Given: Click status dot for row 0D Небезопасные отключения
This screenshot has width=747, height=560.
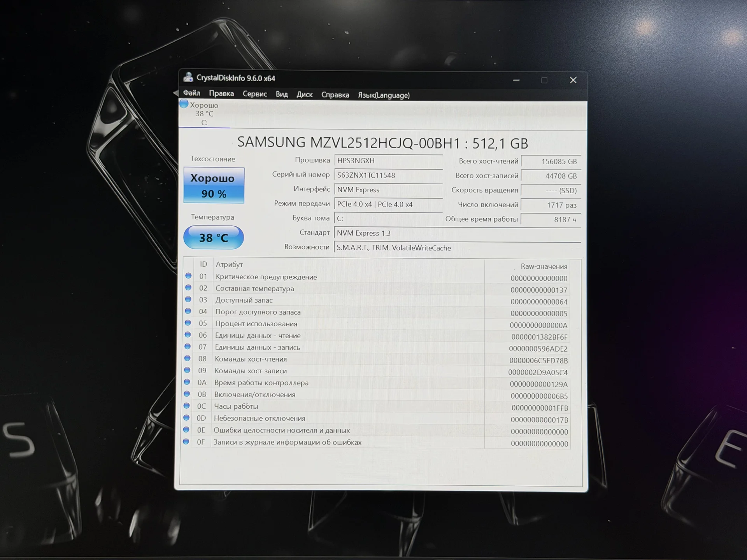Looking at the screenshot, I should [186, 418].
